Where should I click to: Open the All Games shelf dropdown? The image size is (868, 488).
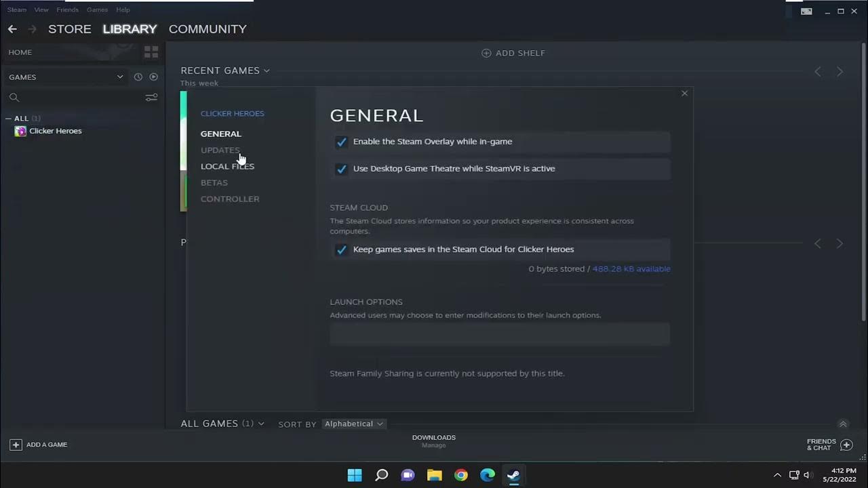[261, 424]
